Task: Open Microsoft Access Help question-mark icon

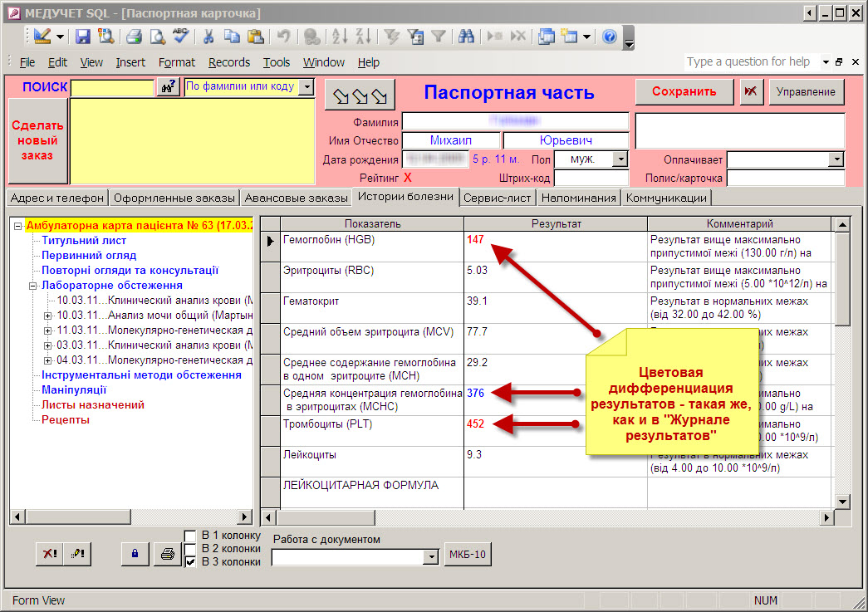Action: point(610,37)
